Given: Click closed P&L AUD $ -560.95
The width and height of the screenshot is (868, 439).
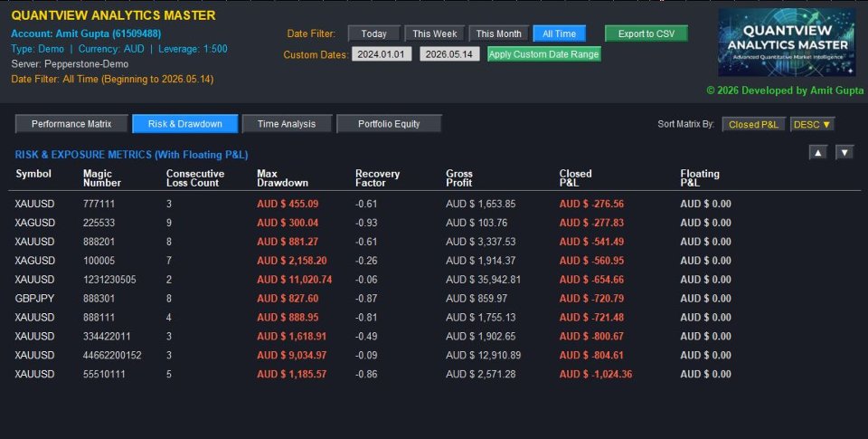Looking at the screenshot, I should (591, 261).
